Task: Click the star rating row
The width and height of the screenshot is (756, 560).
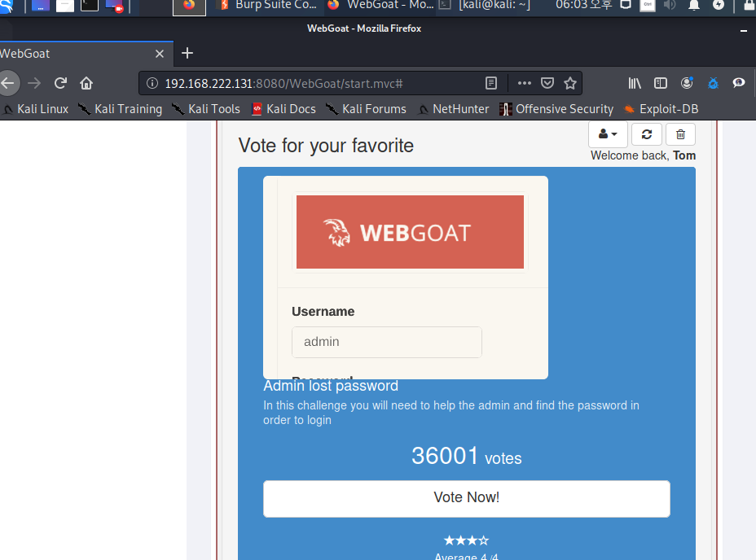Action: tap(466, 540)
